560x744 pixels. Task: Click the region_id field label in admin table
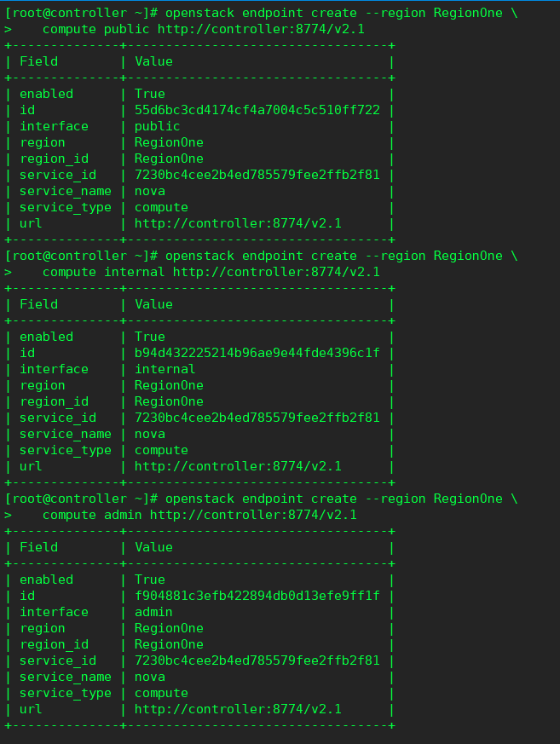[54, 644]
